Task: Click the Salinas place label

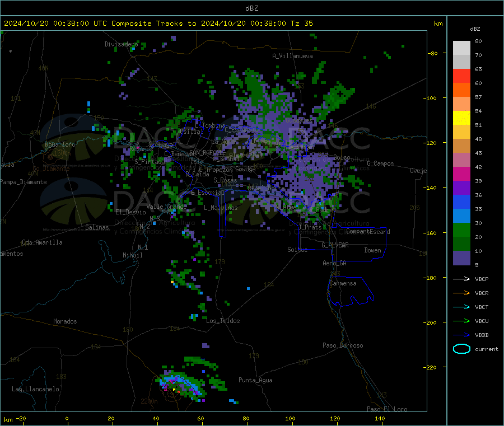Action: (x=97, y=227)
